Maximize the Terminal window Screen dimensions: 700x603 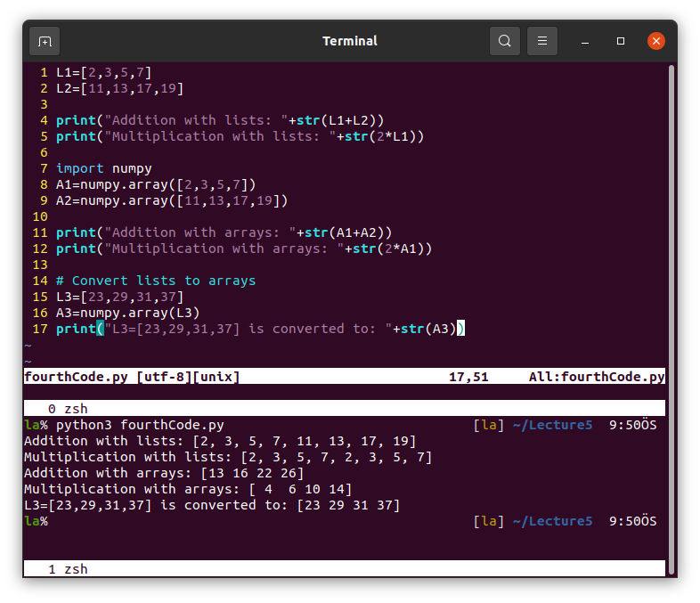coord(621,41)
